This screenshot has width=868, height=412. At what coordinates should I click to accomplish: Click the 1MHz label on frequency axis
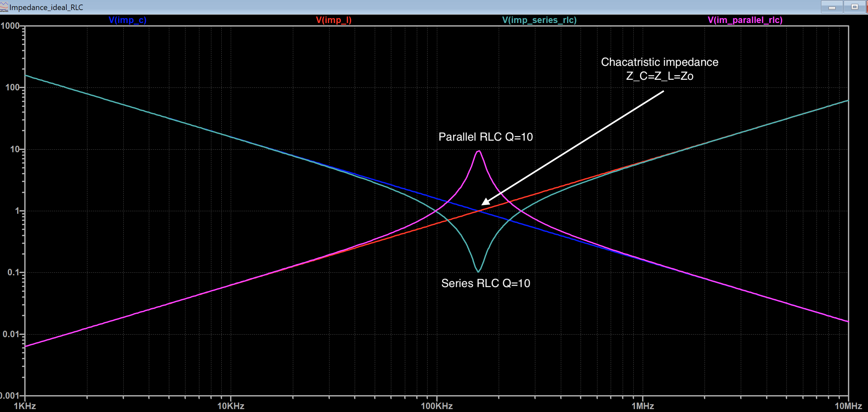point(642,406)
